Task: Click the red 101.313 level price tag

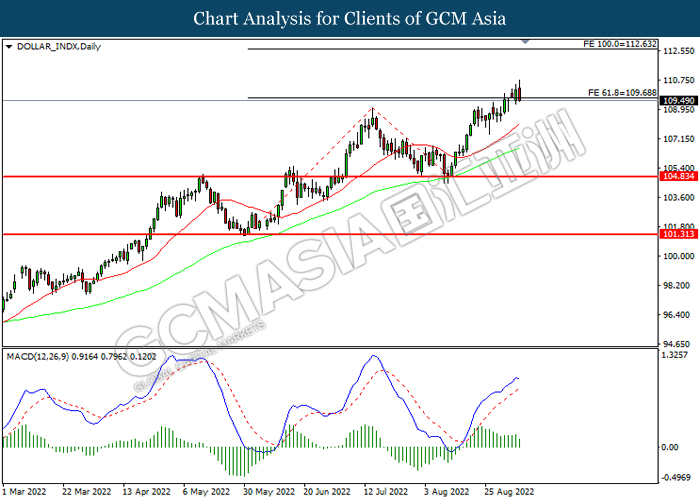Action: point(679,234)
